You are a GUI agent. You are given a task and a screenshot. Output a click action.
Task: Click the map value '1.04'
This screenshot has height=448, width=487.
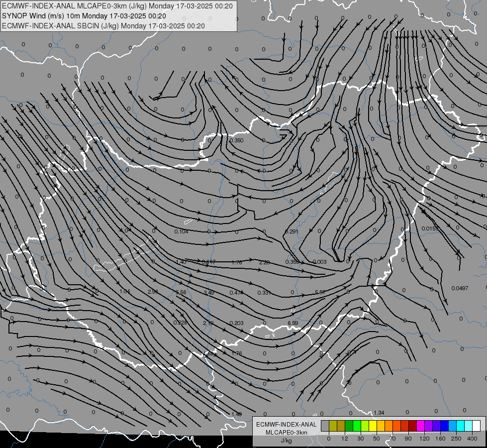point(124,291)
